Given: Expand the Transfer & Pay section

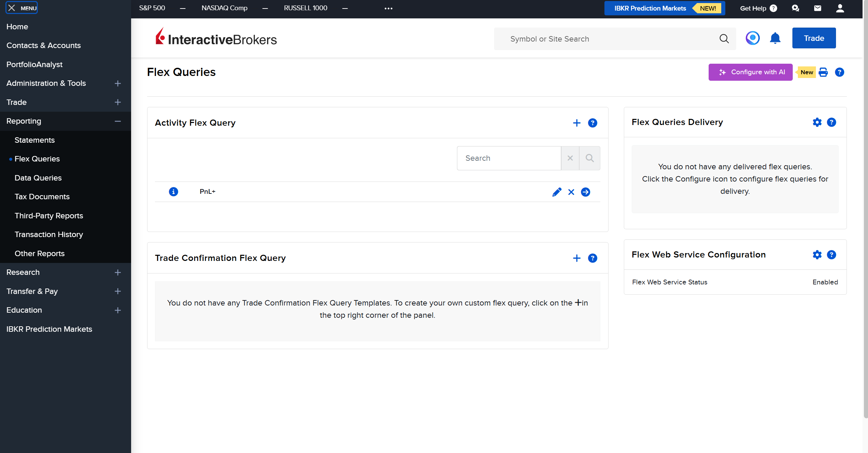Looking at the screenshot, I should (118, 291).
